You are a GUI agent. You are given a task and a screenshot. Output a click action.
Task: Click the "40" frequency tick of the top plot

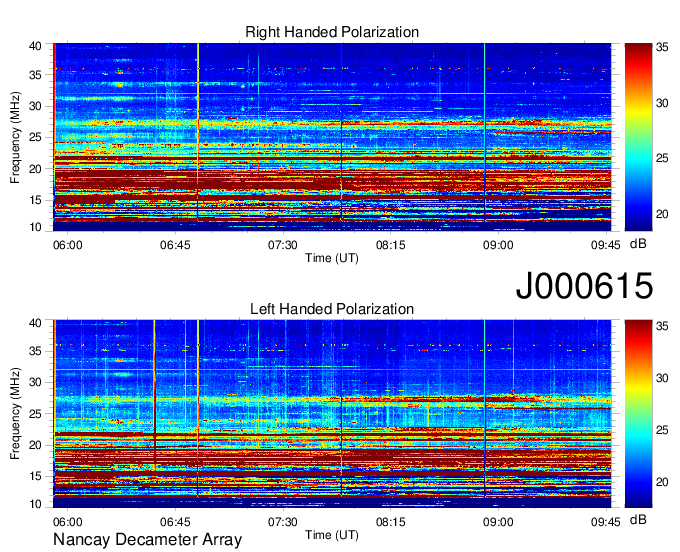pyautogui.click(x=36, y=46)
